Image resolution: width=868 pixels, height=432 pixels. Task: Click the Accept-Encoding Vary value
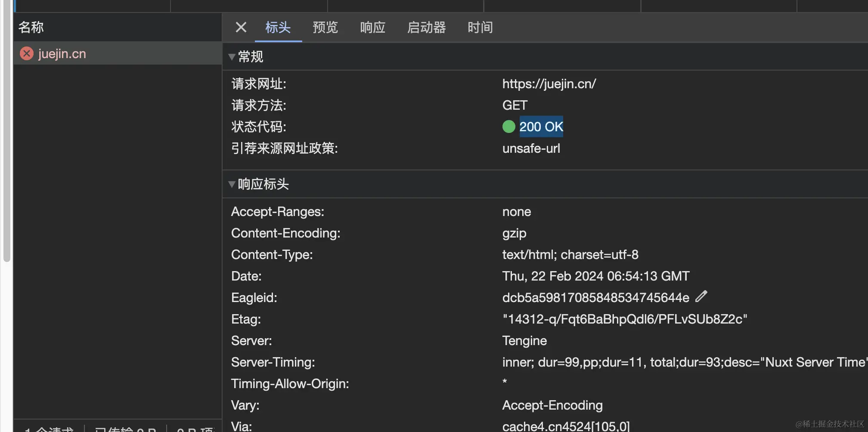552,405
